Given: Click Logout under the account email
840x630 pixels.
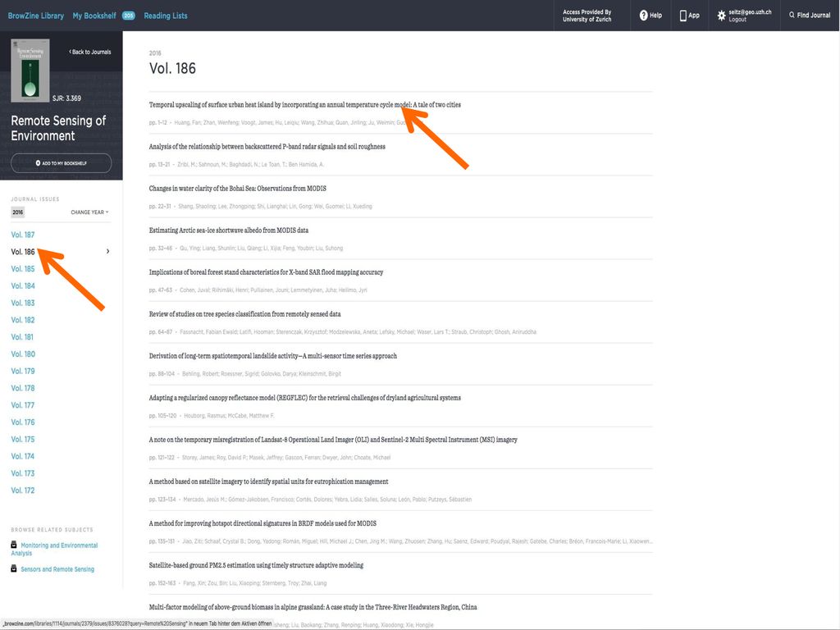Looking at the screenshot, I should click(737, 20).
